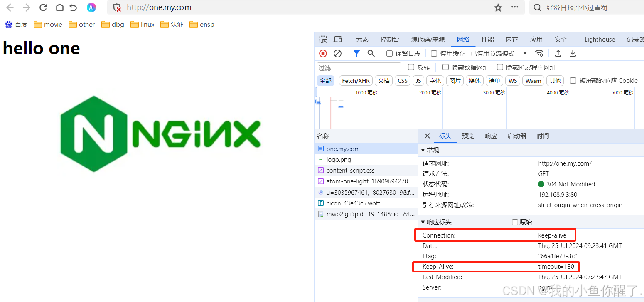Switch to the 元素 panel tab
Viewport: 644px width, 302px height.
coord(362,39)
